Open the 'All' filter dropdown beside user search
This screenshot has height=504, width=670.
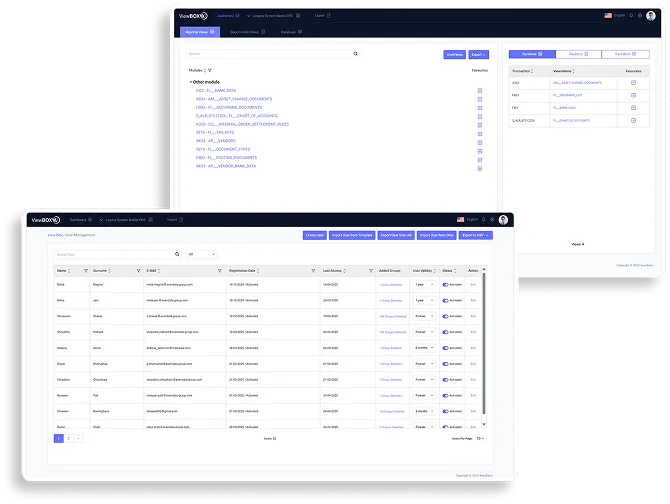coord(200,254)
